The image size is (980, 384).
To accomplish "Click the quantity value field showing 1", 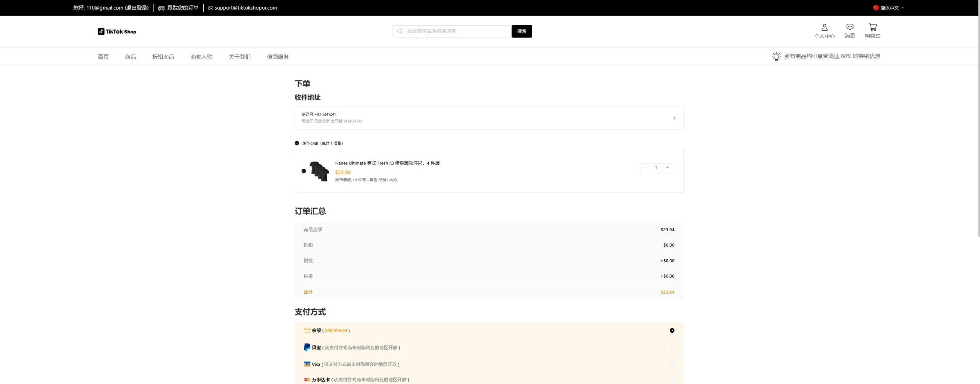I will tap(656, 167).
